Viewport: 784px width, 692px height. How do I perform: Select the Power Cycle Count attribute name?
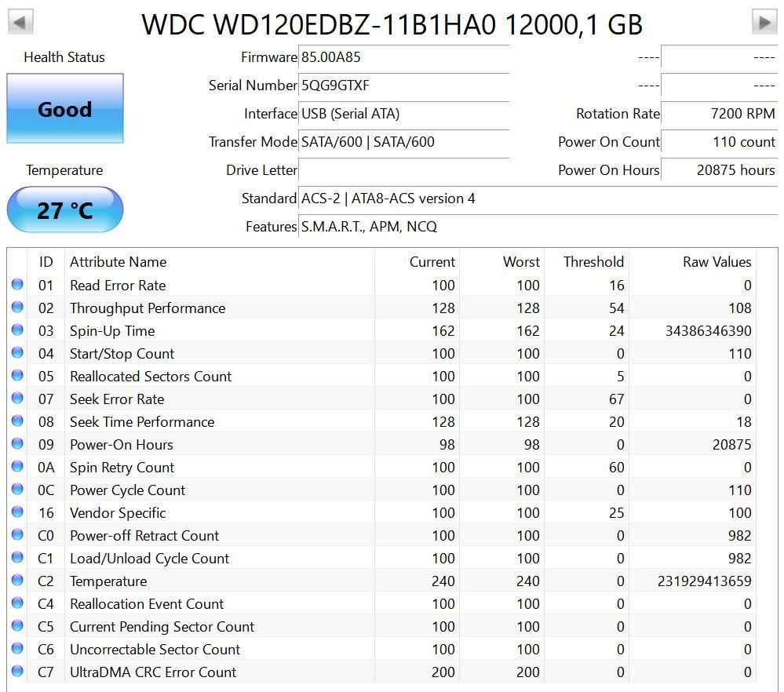click(x=127, y=490)
